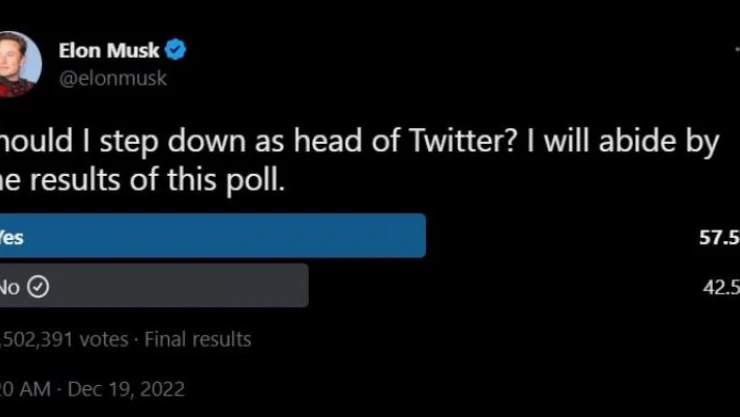740x417 pixels.
Task: Click the 502,391 votes count
Action: tap(64, 339)
